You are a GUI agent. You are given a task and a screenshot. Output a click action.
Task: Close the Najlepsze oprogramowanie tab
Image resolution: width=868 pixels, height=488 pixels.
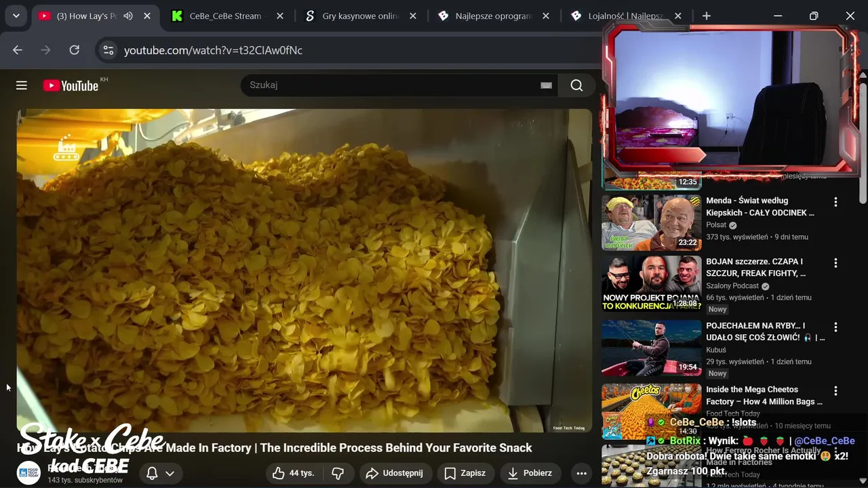pos(546,16)
